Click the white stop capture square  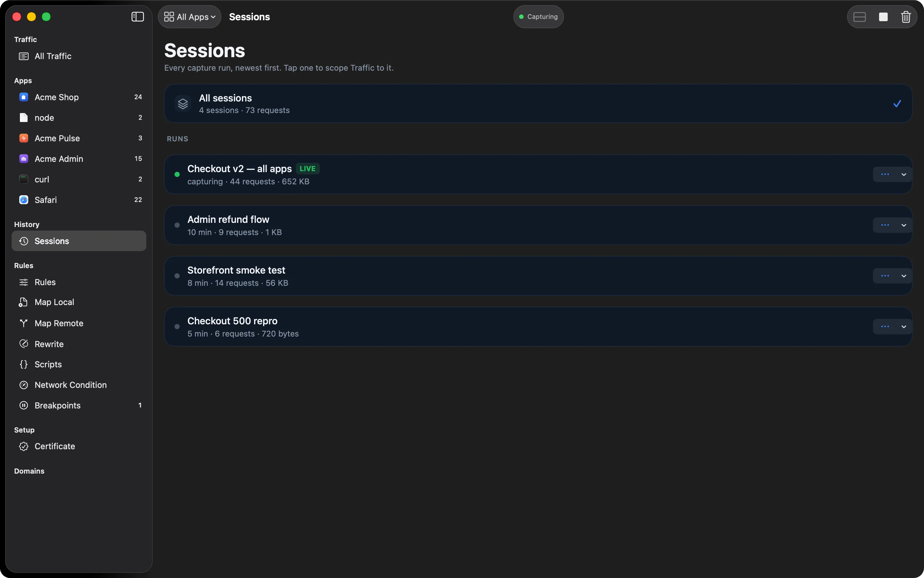tap(883, 17)
